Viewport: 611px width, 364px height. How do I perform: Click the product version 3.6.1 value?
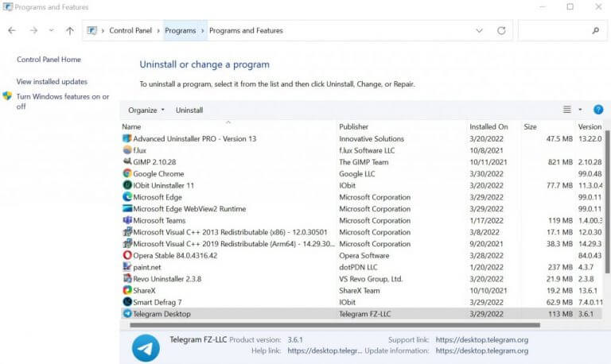click(x=295, y=339)
